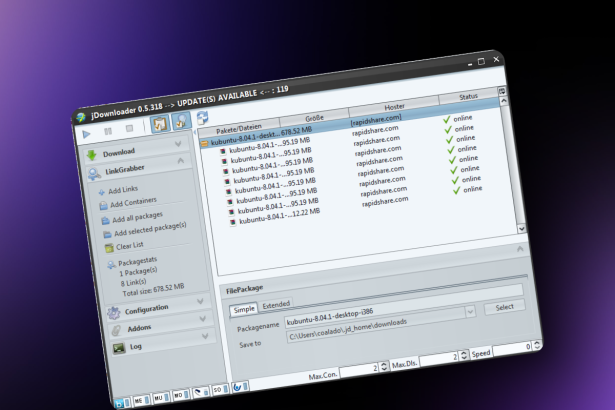615x410 pixels.
Task: Click the jDownloader logo in title bar
Action: coord(81,117)
